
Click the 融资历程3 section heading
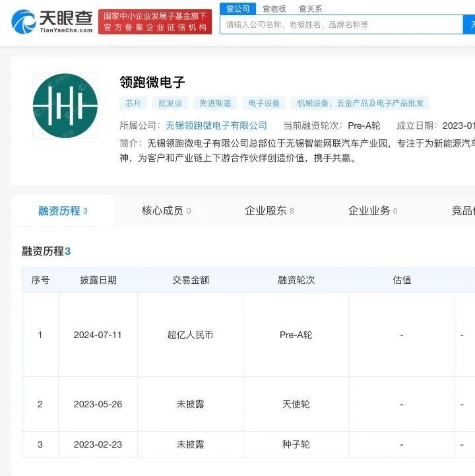[46, 251]
